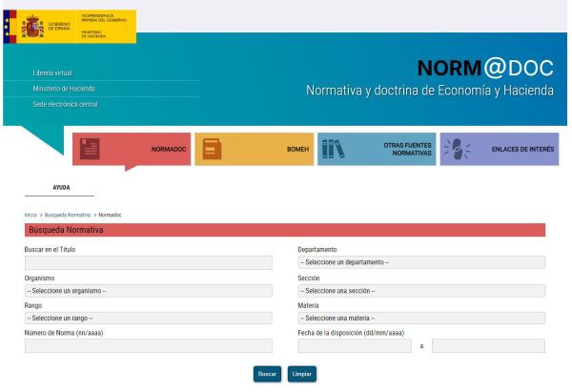Screen dimensions: 572x392
Task: Open the BOMEH section tab
Action: tap(255, 149)
